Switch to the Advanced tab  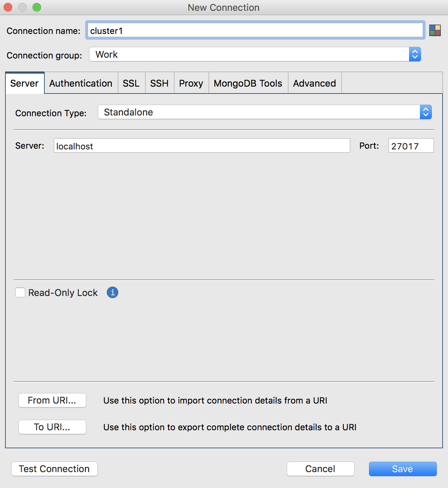point(315,83)
